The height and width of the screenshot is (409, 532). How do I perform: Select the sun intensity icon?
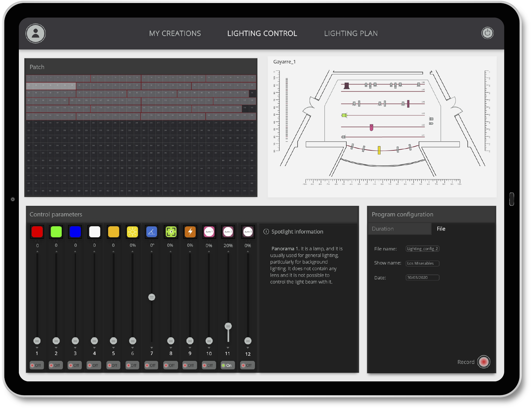[x=133, y=232]
